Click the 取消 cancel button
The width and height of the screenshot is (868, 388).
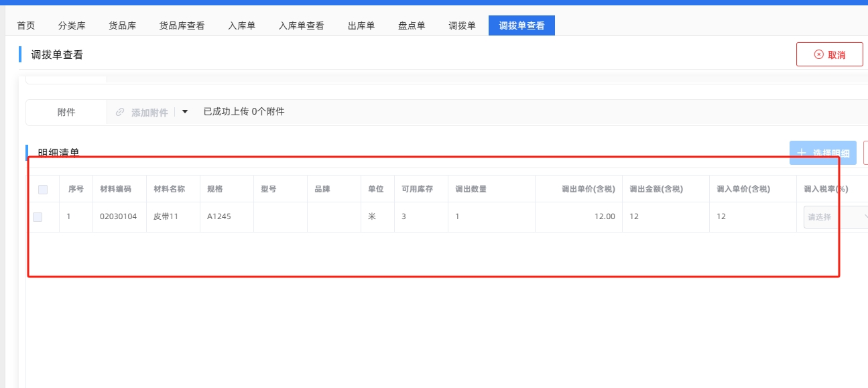829,54
